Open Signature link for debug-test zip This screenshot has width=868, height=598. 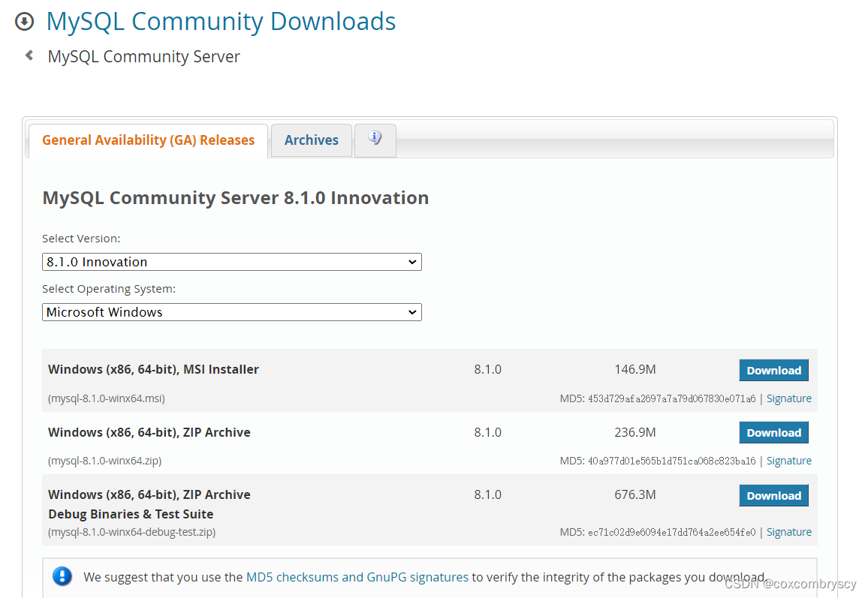click(789, 532)
